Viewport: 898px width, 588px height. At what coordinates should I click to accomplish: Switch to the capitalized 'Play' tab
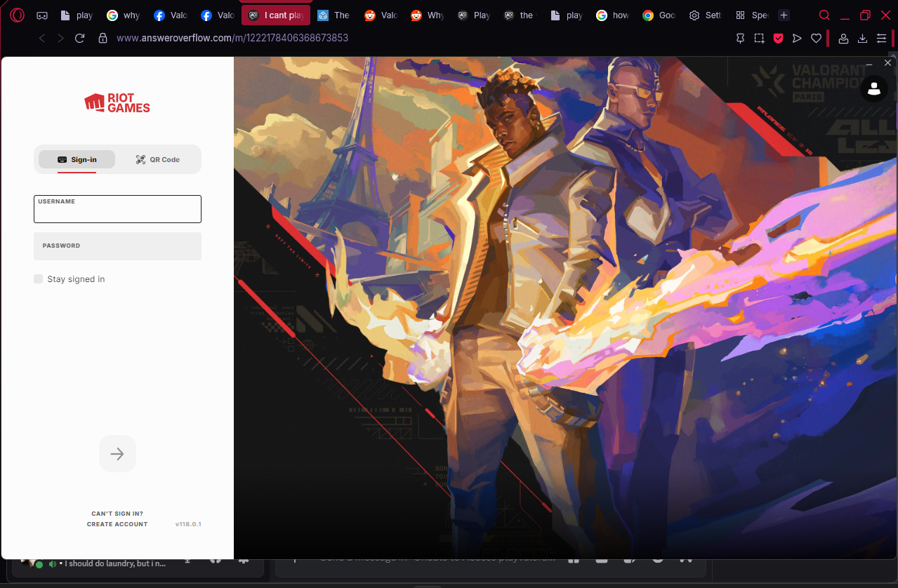coord(474,15)
